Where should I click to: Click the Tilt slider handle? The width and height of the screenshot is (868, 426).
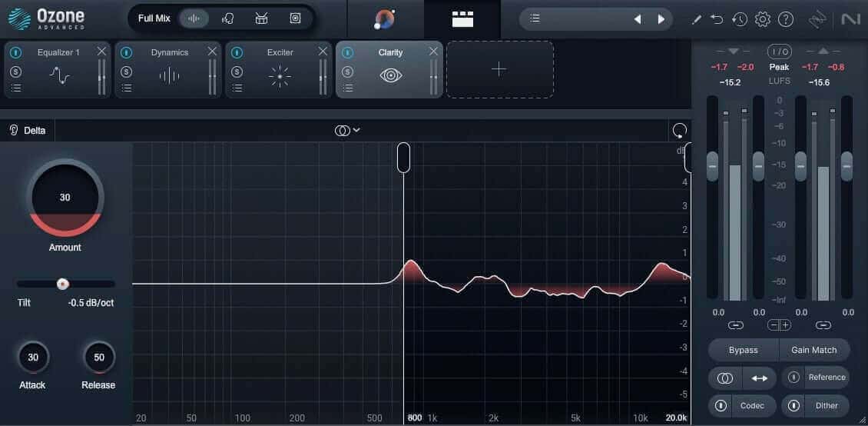63,285
